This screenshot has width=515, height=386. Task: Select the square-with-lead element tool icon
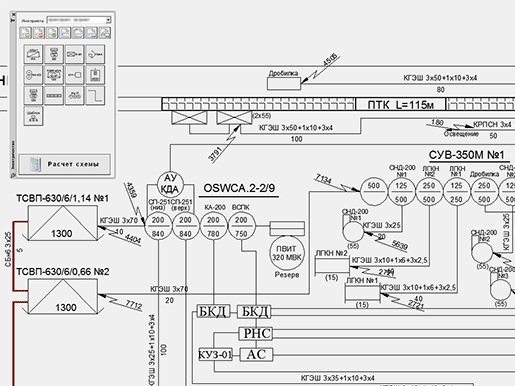pos(75,75)
